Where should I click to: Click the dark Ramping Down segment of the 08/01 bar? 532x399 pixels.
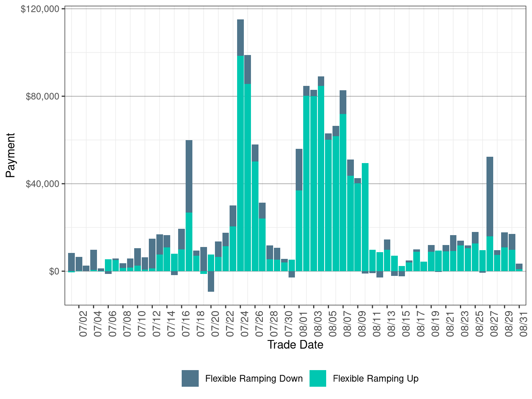(299, 170)
